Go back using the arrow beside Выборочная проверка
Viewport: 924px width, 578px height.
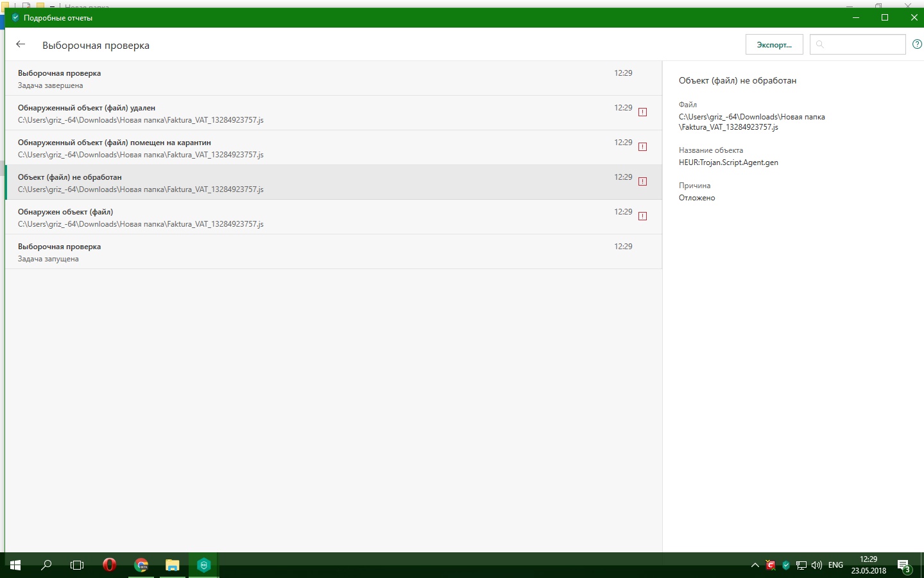coord(21,44)
